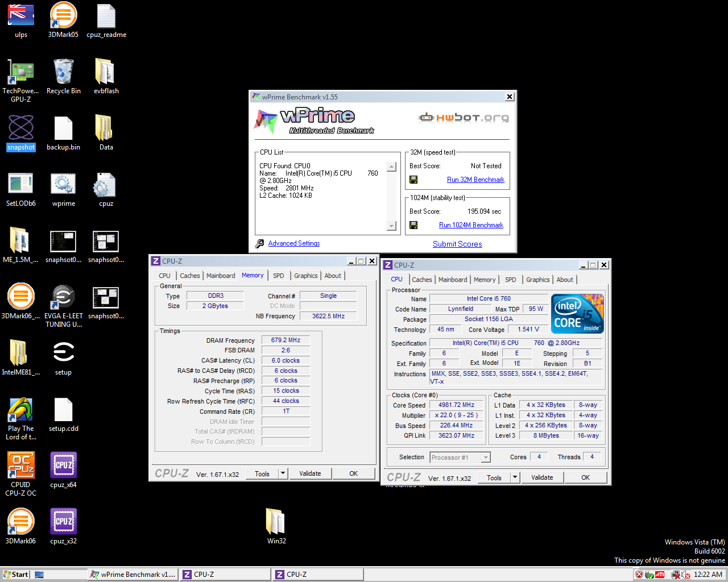Open the Start menu
This screenshot has height=582, width=728.
tap(15, 575)
